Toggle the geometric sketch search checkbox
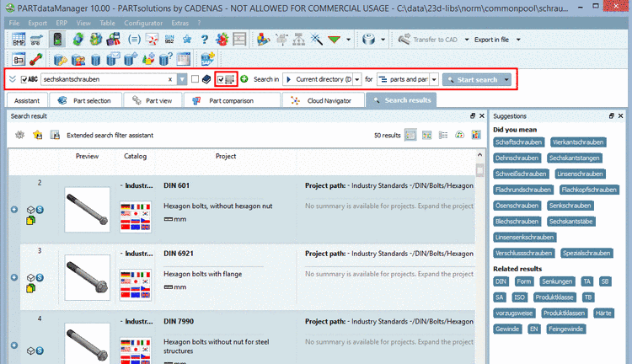Viewport: 632px width, 364px height. pos(221,79)
